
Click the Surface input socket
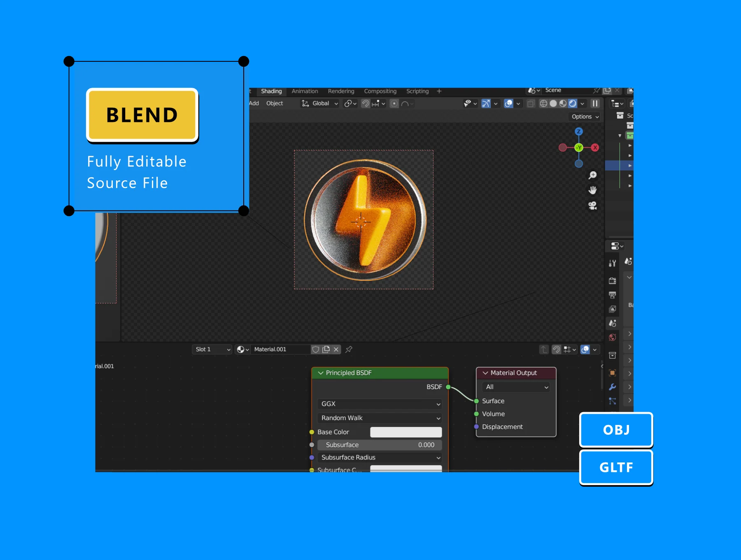[476, 401]
